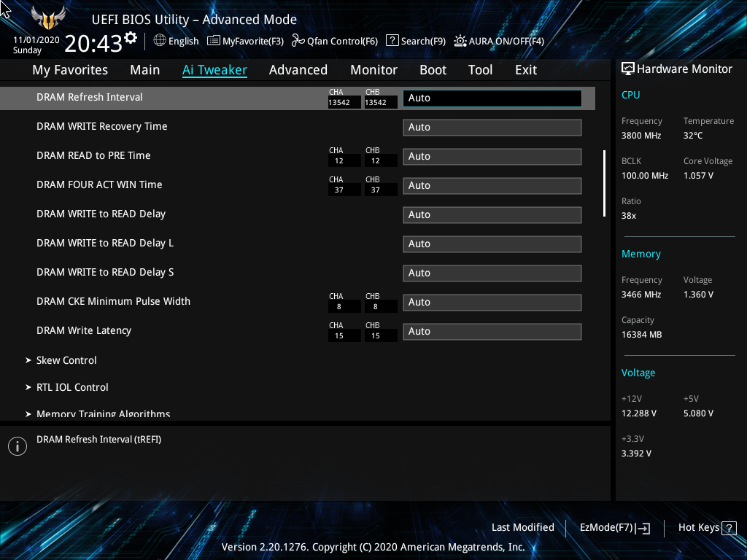Click the info icon beside tREFI description
747x560 pixels.
click(x=18, y=446)
